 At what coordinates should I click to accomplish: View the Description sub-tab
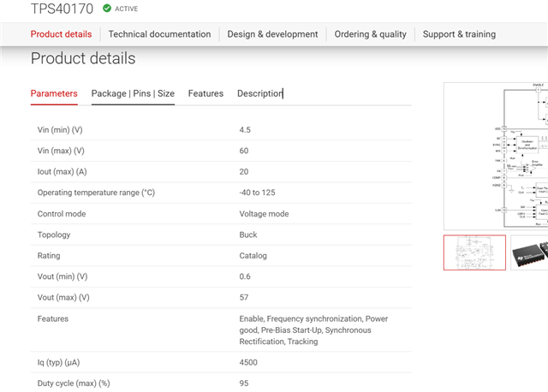(259, 93)
